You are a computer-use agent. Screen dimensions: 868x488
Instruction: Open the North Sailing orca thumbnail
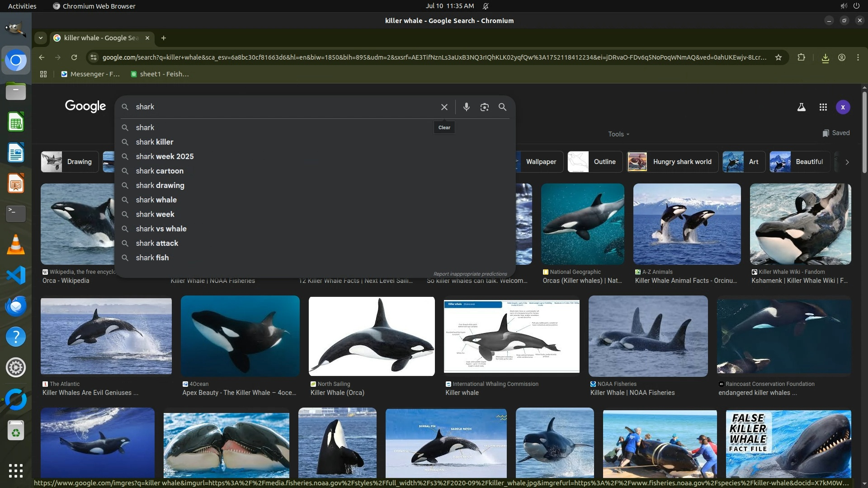coord(371,336)
